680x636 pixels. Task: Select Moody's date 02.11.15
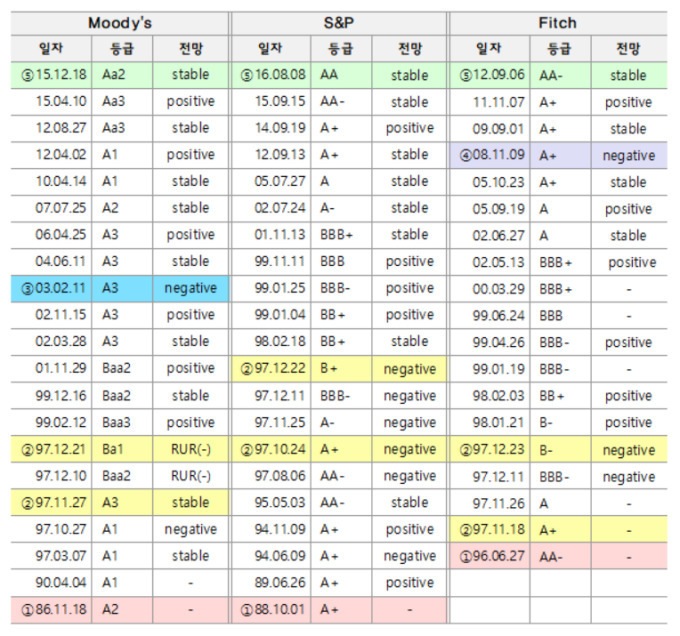click(x=61, y=315)
